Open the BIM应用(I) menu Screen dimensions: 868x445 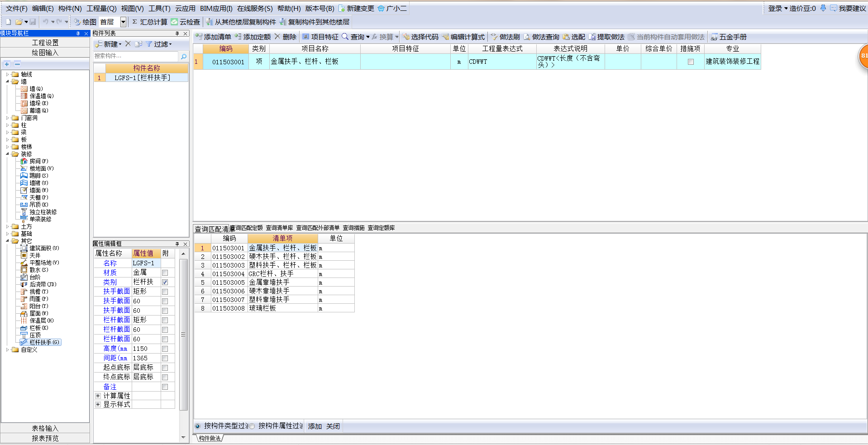click(x=216, y=8)
